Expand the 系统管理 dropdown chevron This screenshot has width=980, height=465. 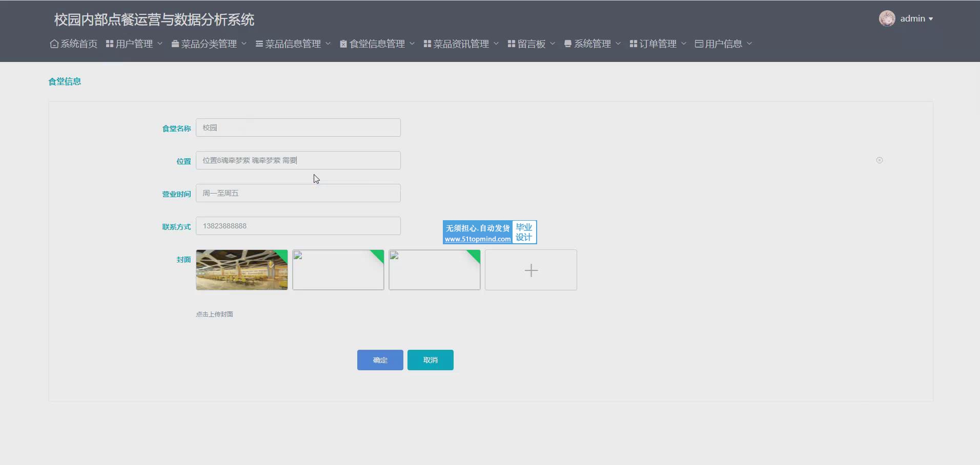[618, 44]
